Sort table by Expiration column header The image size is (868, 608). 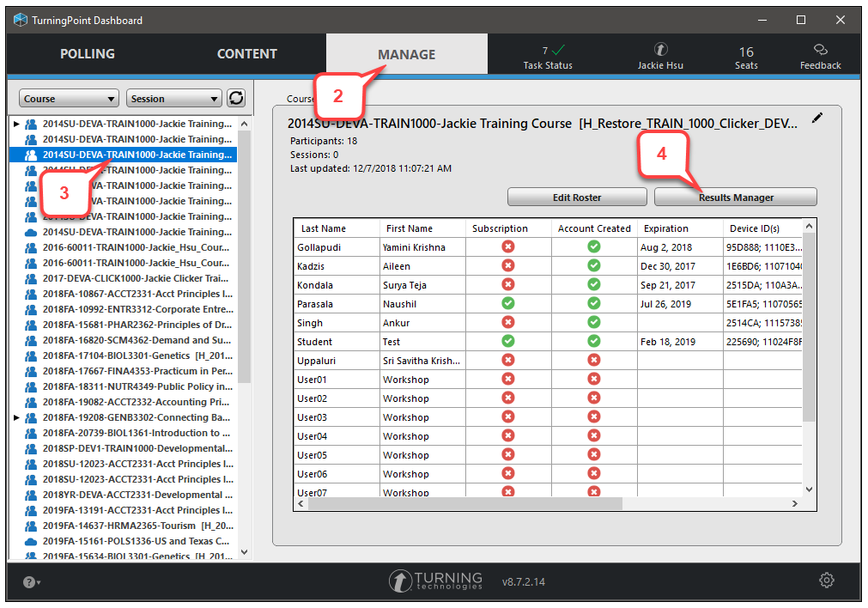pos(680,228)
